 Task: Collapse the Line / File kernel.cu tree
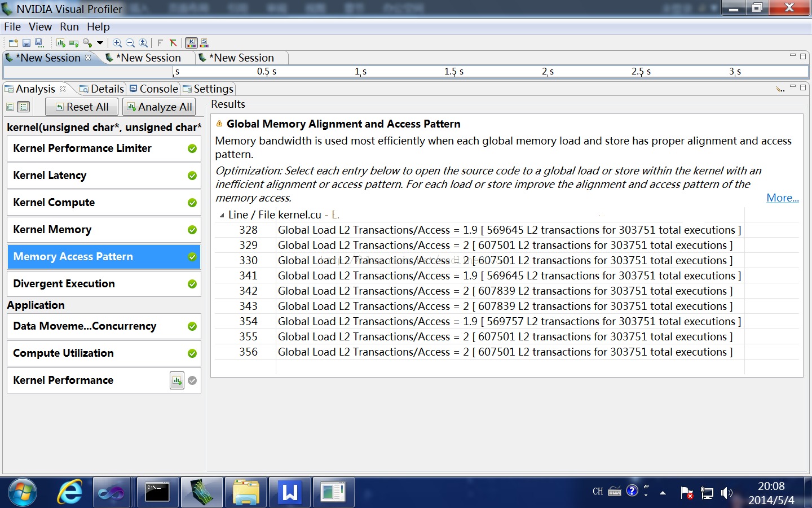tap(222, 215)
